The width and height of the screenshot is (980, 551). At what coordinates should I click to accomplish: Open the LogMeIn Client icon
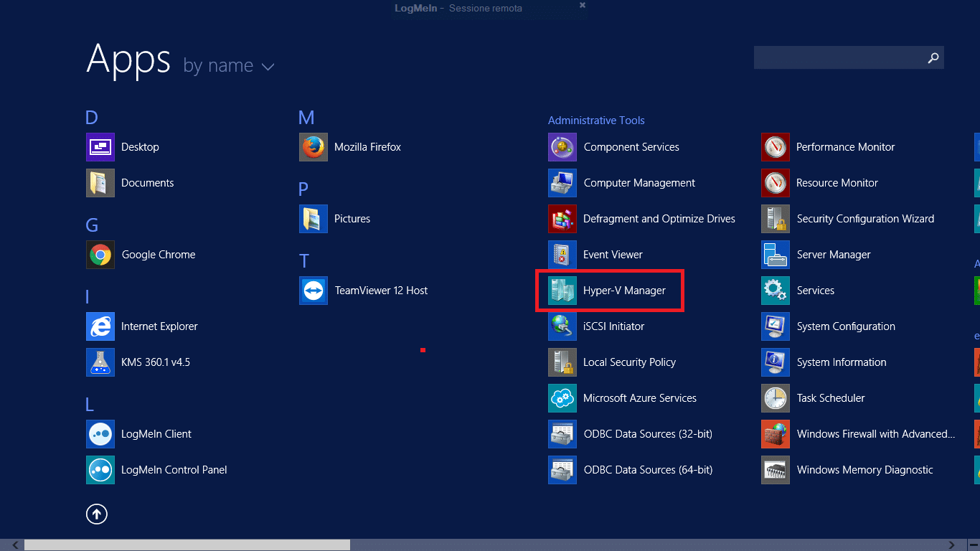click(100, 434)
